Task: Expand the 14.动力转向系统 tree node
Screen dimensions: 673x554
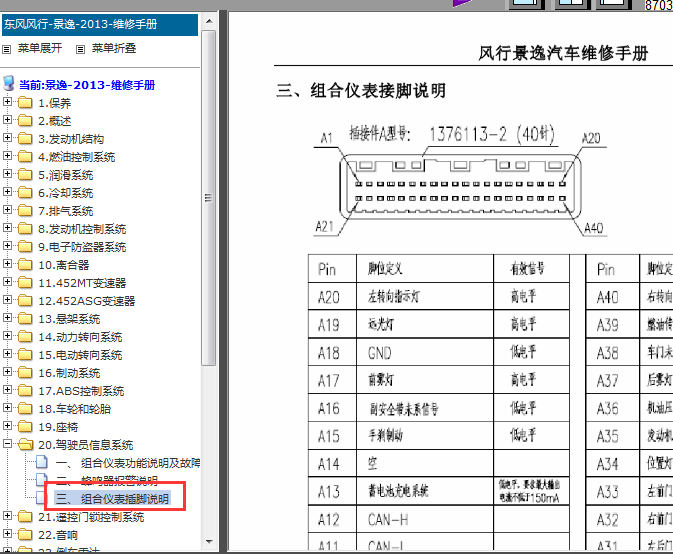Action: [x=7, y=336]
